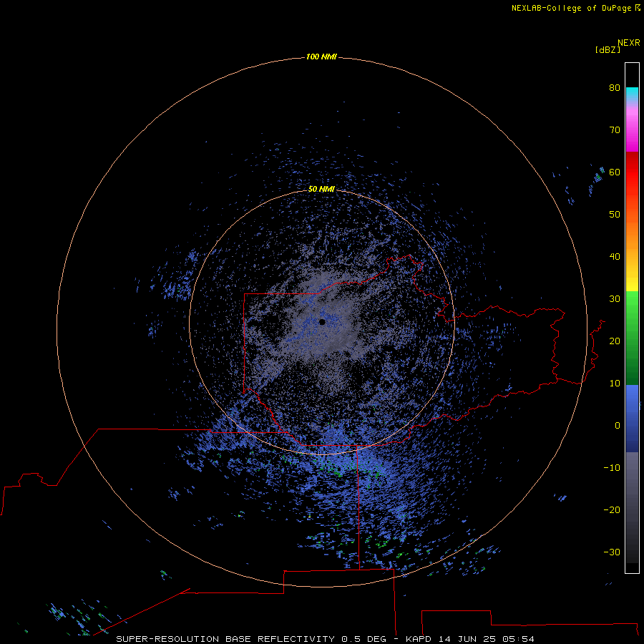This screenshot has height=644, width=644.
Task: Click the 05:54 timestamp in caption
Action: [x=518, y=639]
